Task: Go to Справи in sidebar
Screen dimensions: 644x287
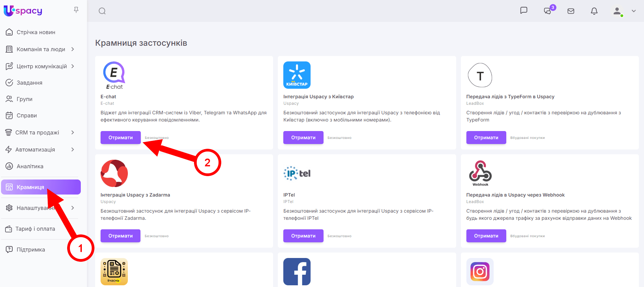Action: point(27,115)
